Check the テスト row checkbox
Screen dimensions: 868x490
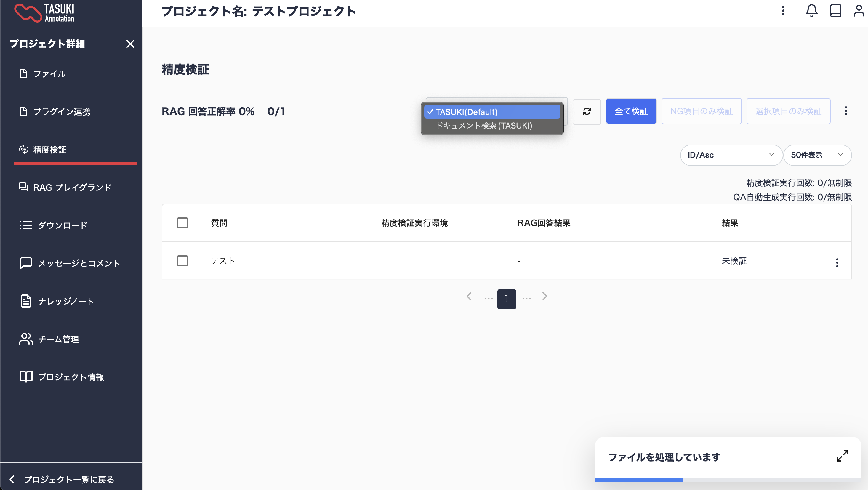click(x=182, y=260)
